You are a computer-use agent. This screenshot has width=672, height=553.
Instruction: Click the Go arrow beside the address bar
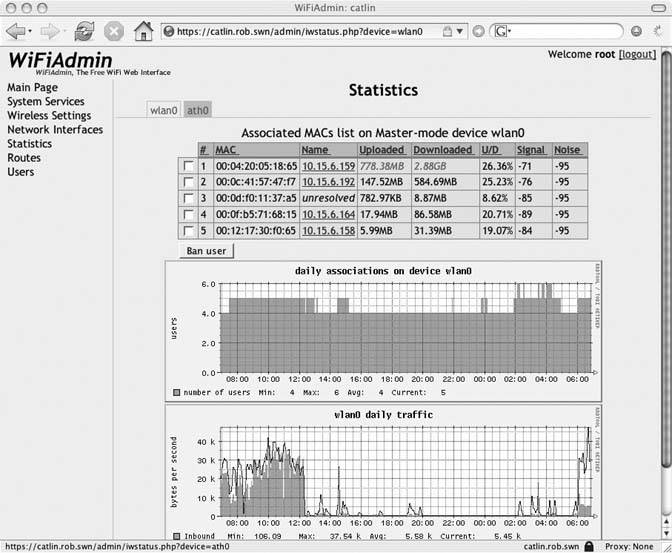coord(478,31)
